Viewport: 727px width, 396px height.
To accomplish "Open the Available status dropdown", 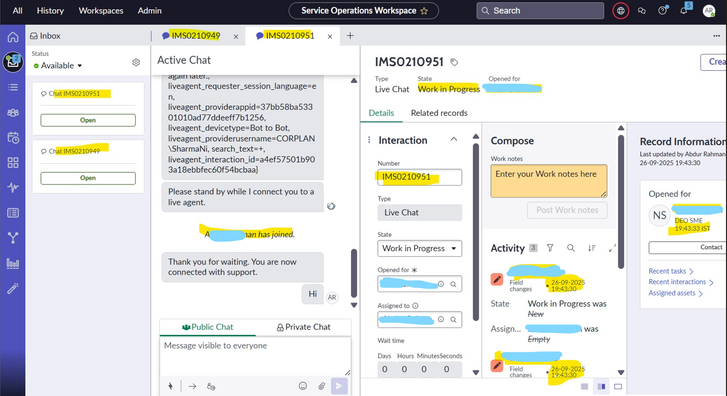I will tap(58, 66).
